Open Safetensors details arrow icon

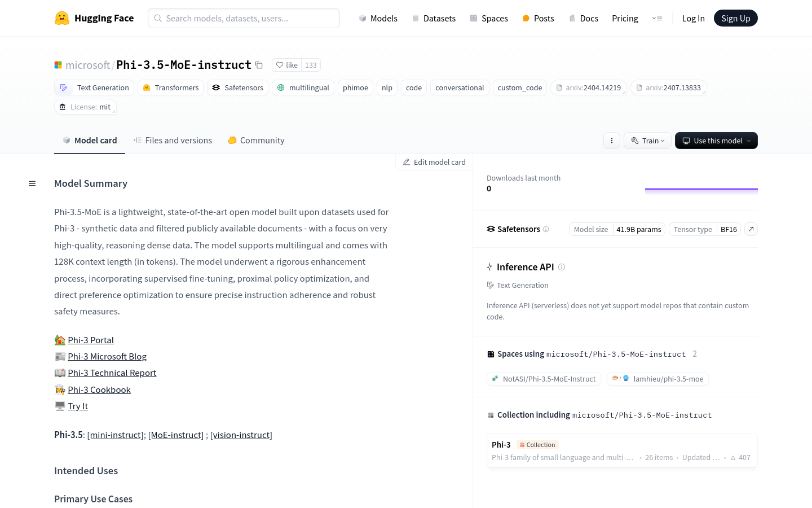pos(751,229)
